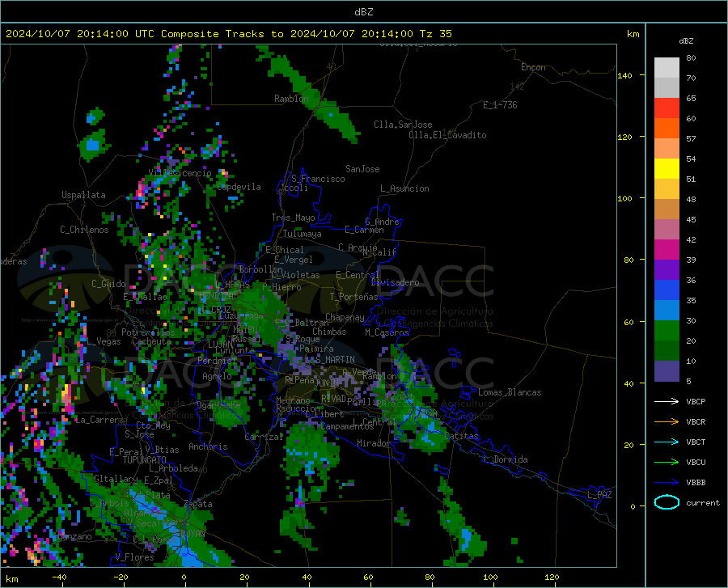Click the T_Porteñas map label
The height and width of the screenshot is (588, 728).
(353, 297)
